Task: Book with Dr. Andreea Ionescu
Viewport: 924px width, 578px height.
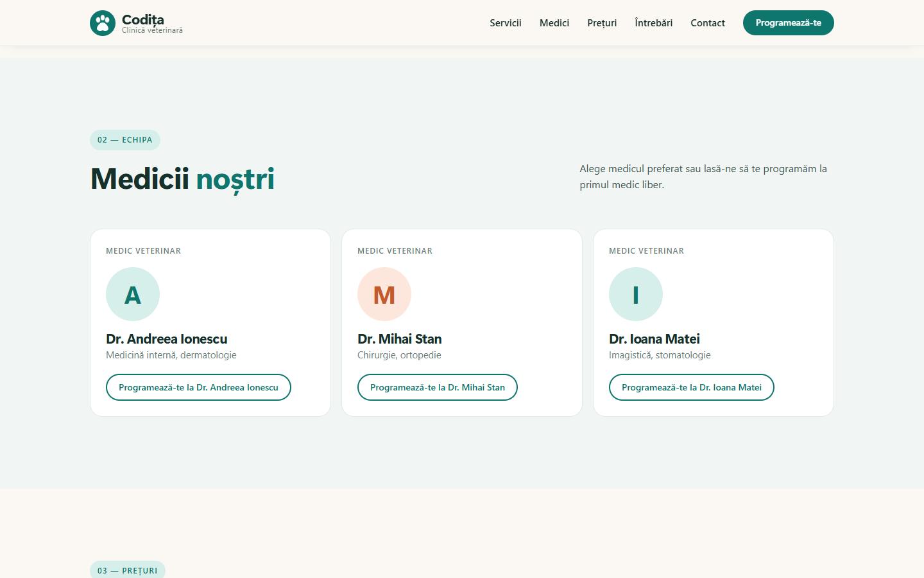Action: click(x=198, y=387)
